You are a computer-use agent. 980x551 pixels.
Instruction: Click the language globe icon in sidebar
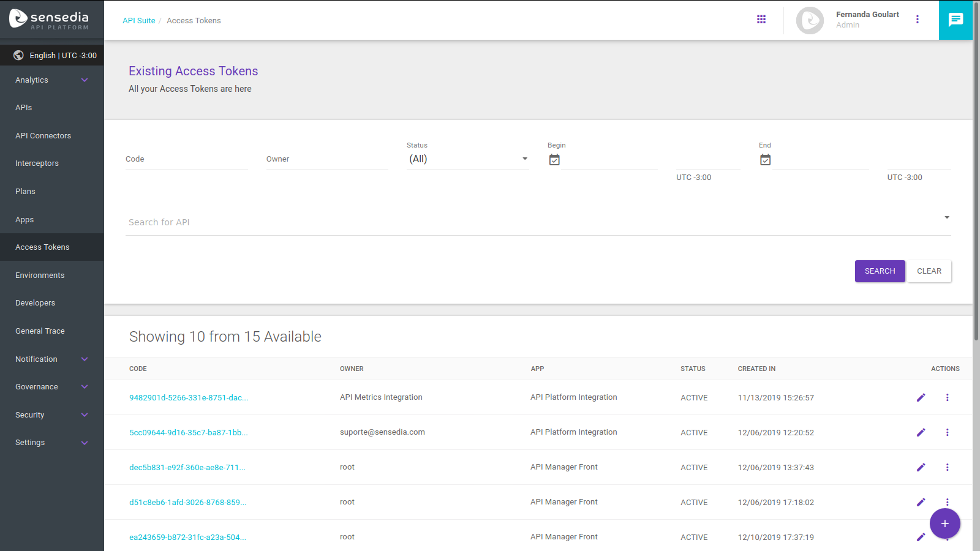pyautogui.click(x=18, y=55)
